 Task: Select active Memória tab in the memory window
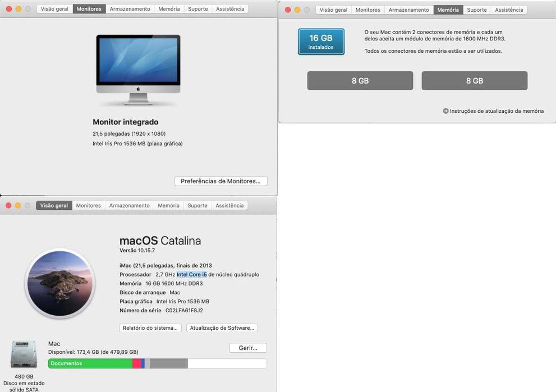point(448,10)
